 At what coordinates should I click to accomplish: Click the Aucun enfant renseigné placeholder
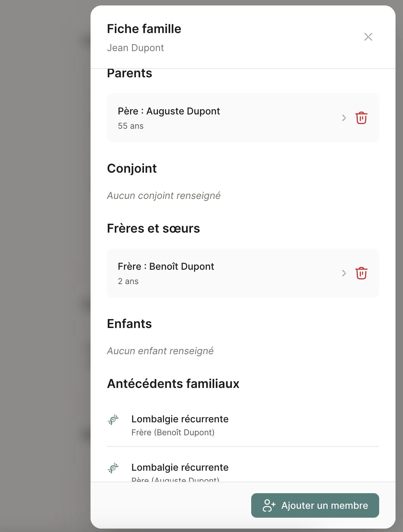coord(160,350)
